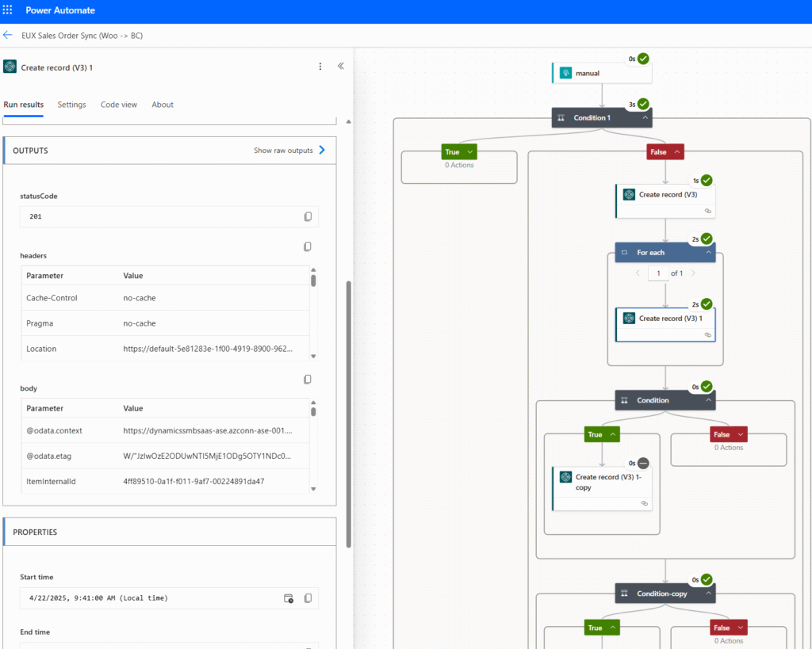Click the manual trigger icon

pos(565,73)
